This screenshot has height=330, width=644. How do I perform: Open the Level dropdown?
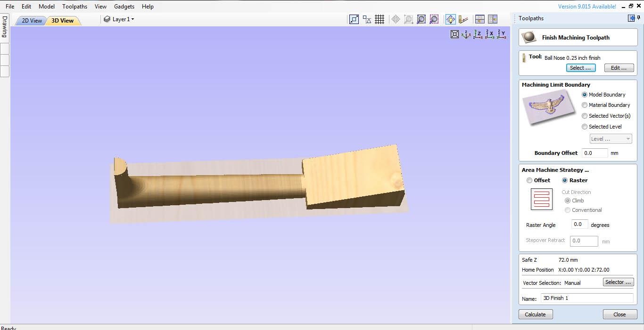tap(611, 139)
